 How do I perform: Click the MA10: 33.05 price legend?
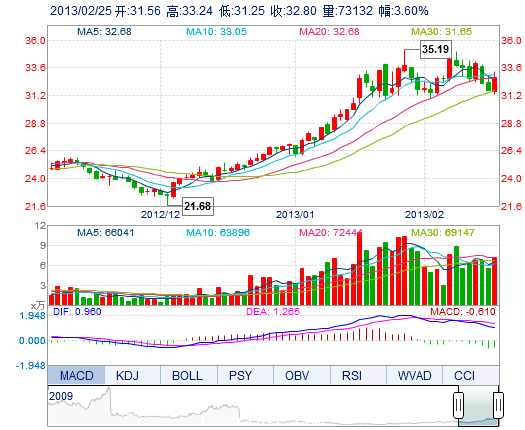coord(216,32)
